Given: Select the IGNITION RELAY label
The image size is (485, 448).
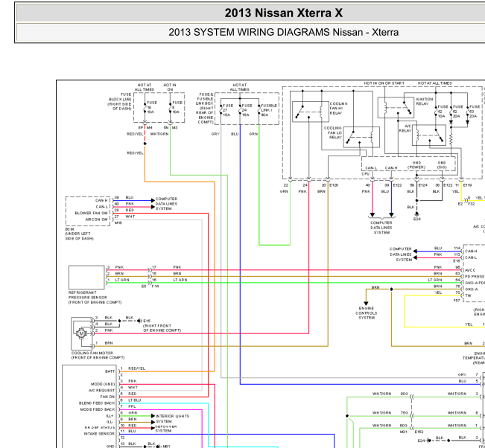Looking at the screenshot, I should pyautogui.click(x=425, y=101).
